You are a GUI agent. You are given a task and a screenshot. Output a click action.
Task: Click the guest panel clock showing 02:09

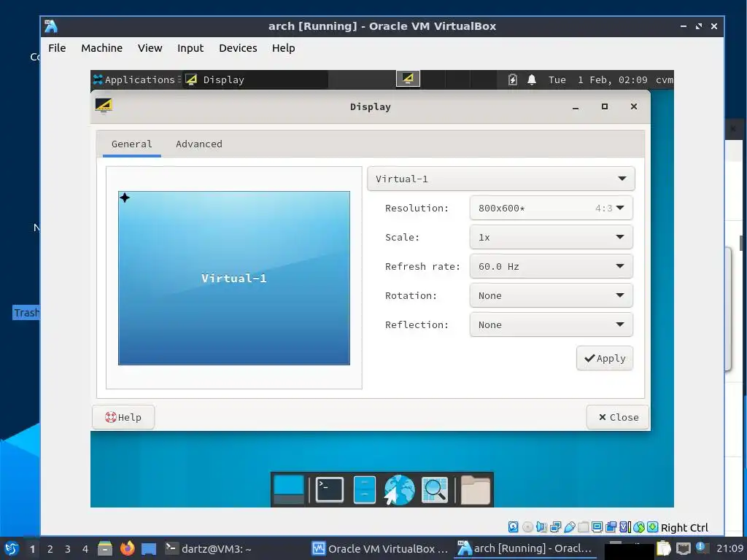coord(597,79)
